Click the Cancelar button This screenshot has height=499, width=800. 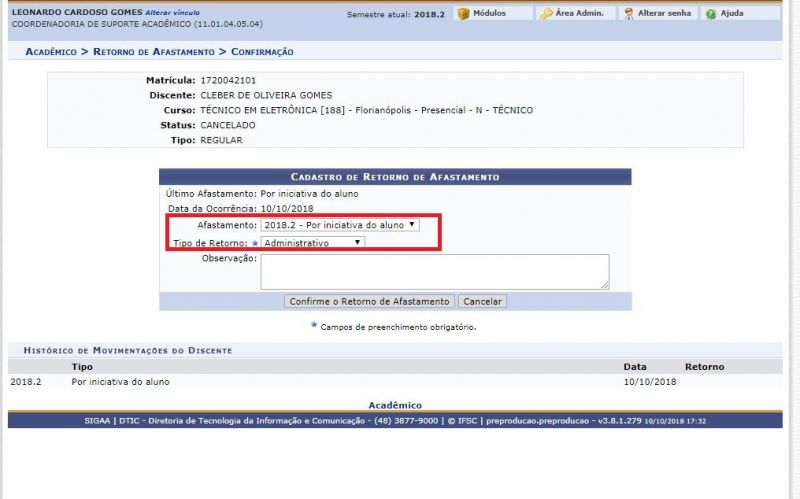pyautogui.click(x=482, y=301)
